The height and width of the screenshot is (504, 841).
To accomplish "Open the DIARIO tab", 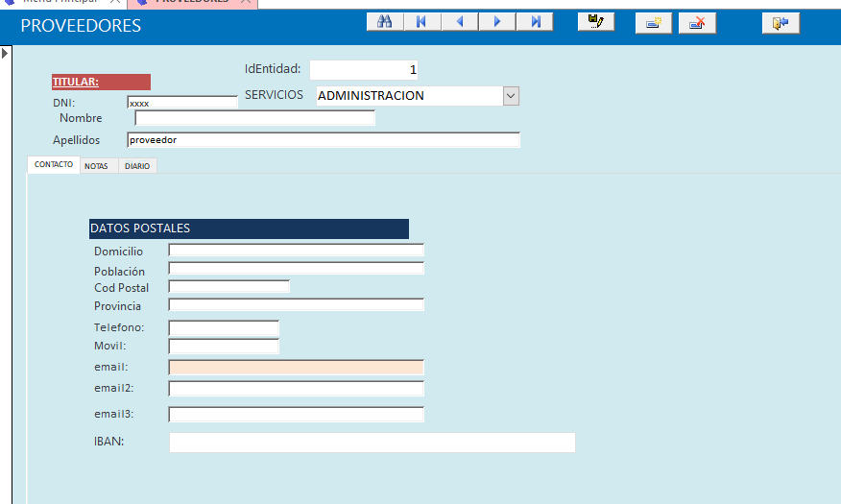I will pyautogui.click(x=137, y=166).
